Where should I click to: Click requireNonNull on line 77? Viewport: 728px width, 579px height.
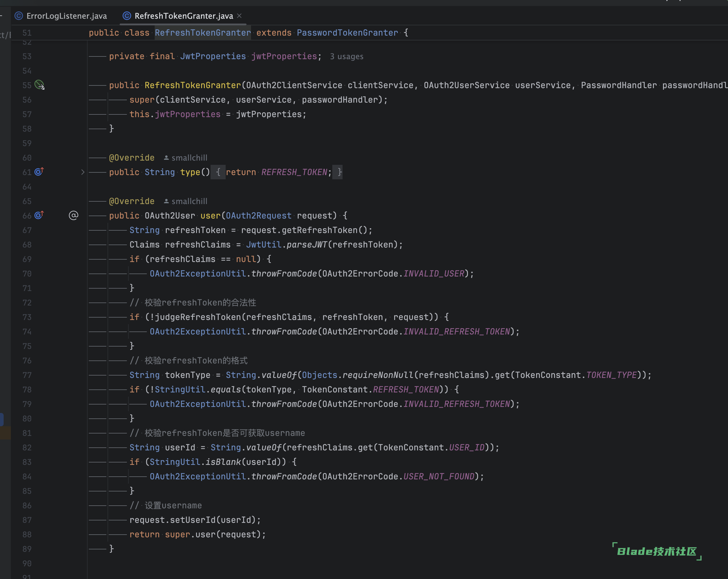point(378,375)
